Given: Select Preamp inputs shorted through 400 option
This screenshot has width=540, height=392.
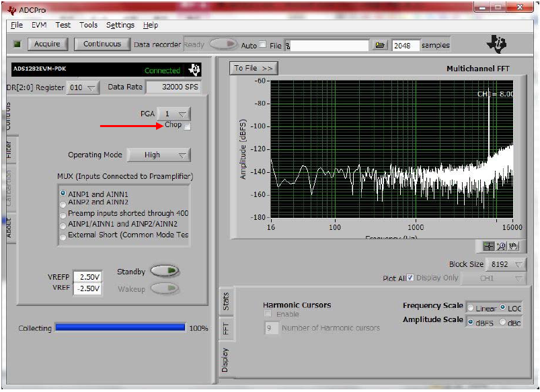Looking at the screenshot, I should coord(63,215).
